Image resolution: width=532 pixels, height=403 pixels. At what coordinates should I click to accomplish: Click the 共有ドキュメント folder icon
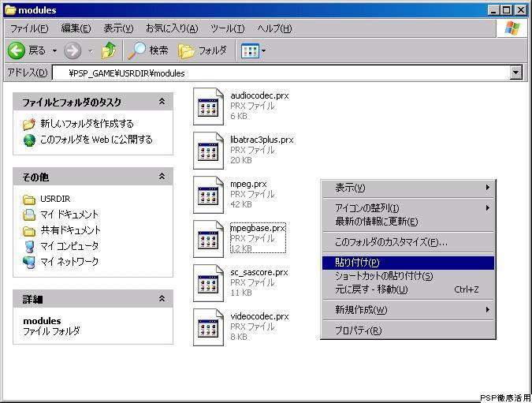(29, 231)
